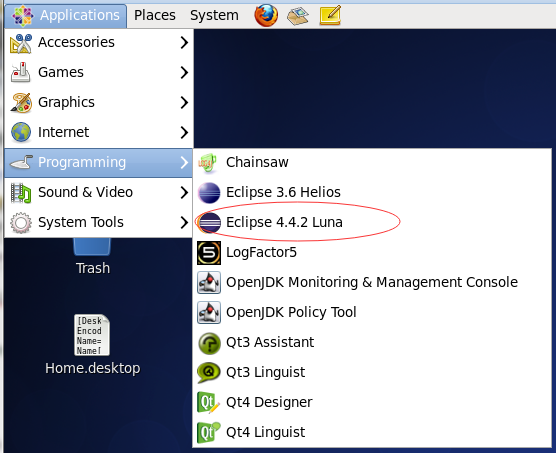Image resolution: width=556 pixels, height=453 pixels.
Task: Open the Places menu
Action: click(155, 16)
